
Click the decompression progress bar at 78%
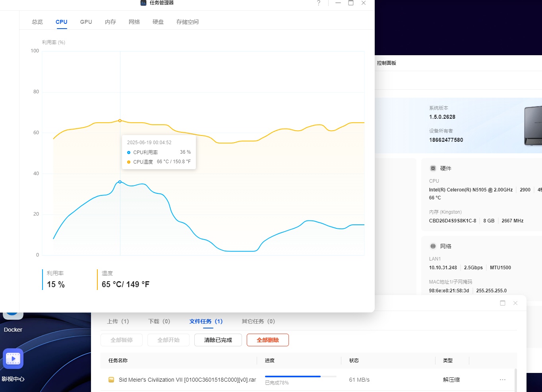[300, 377]
